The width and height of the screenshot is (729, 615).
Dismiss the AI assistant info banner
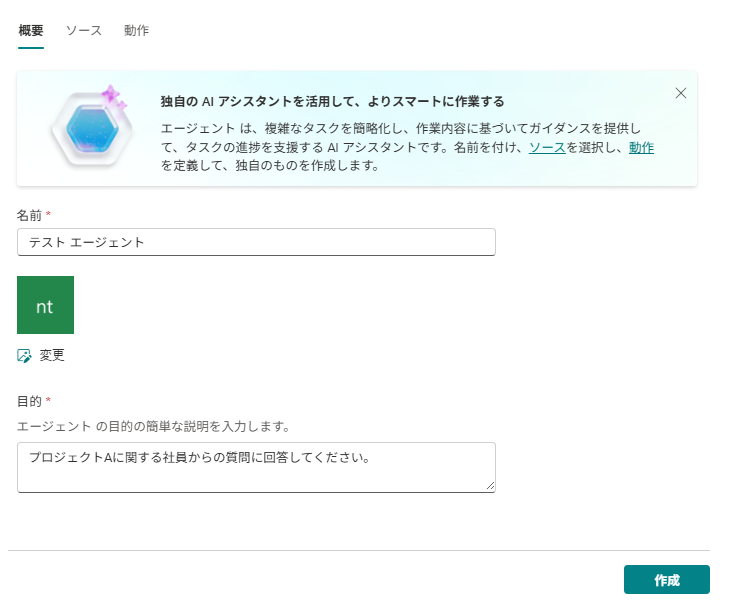pos(681,93)
